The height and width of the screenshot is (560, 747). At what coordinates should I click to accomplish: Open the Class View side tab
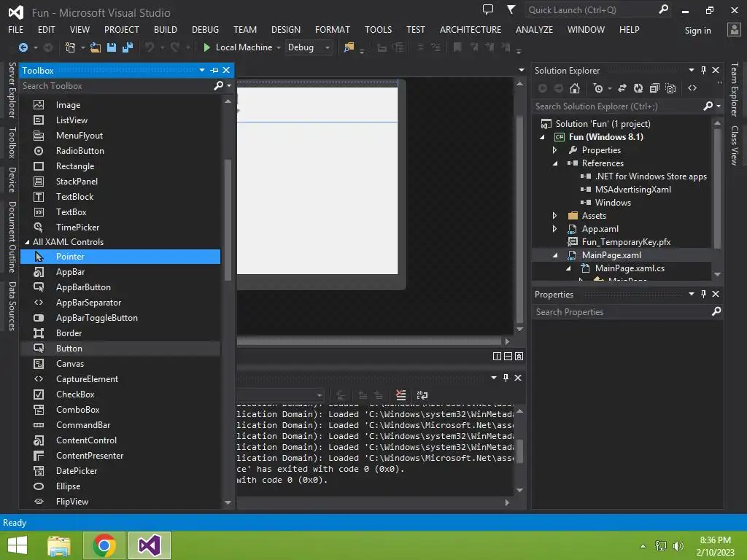point(735,145)
